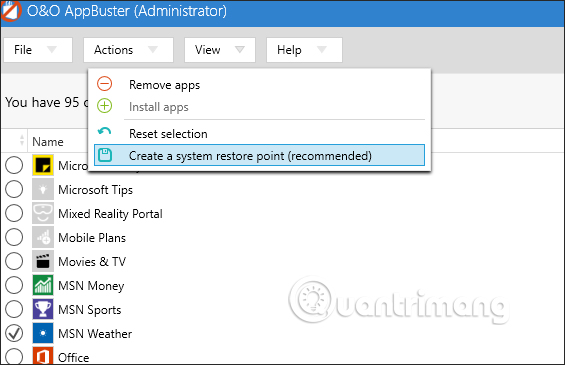Select the Office row text
This screenshot has height=365, width=565.
(74, 357)
